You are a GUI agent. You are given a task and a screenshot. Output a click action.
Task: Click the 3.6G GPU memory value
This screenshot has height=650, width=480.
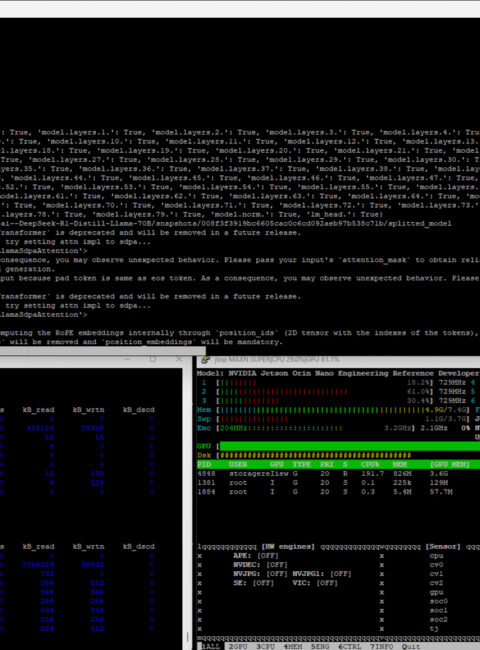[x=439, y=473]
